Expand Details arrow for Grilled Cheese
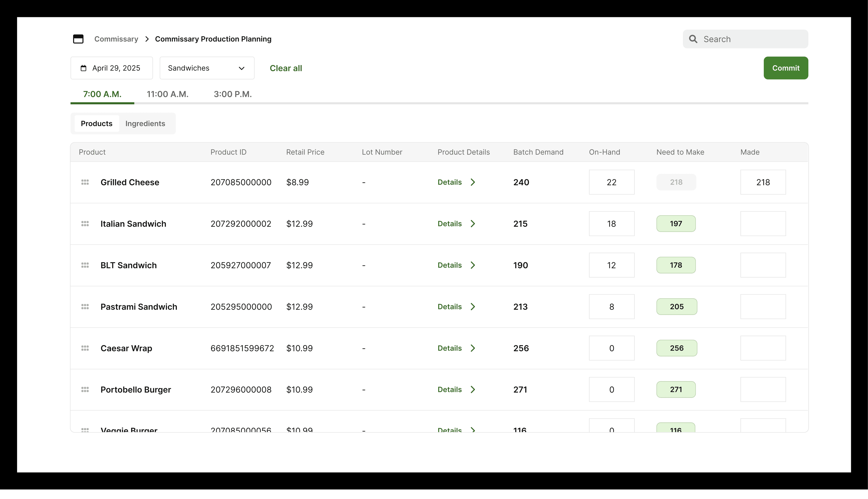868x499 pixels. (473, 182)
